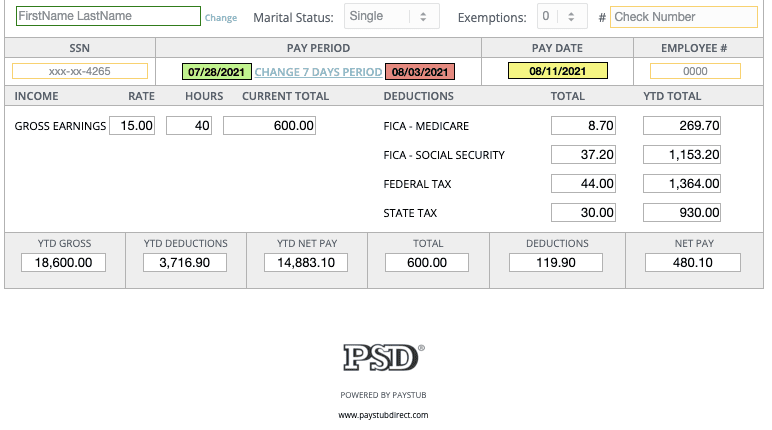
Task: Click the Change 7 Days Period link
Action: [318, 72]
